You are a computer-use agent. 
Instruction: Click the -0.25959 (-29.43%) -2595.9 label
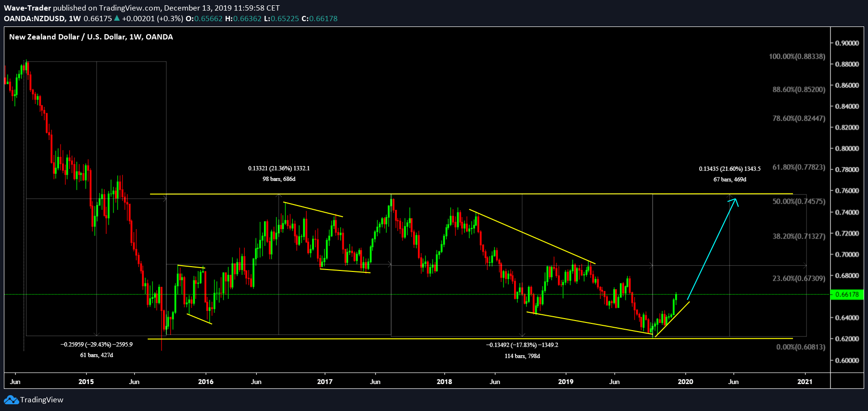[97, 345]
